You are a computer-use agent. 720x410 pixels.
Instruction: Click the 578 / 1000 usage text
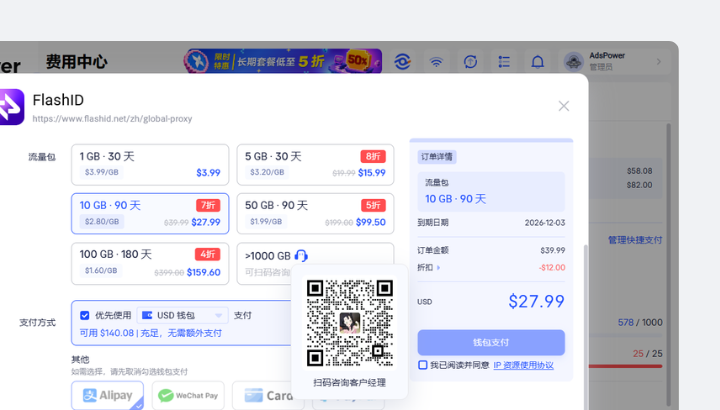tap(640, 322)
